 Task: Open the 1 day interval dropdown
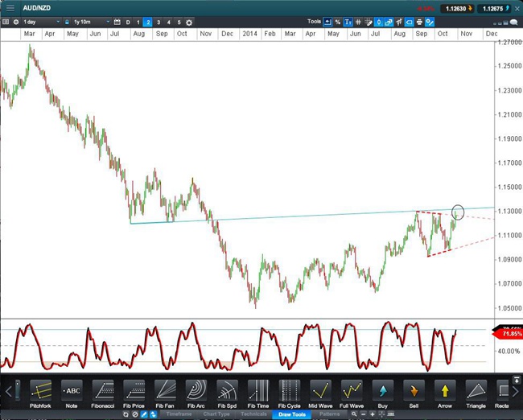40,23
